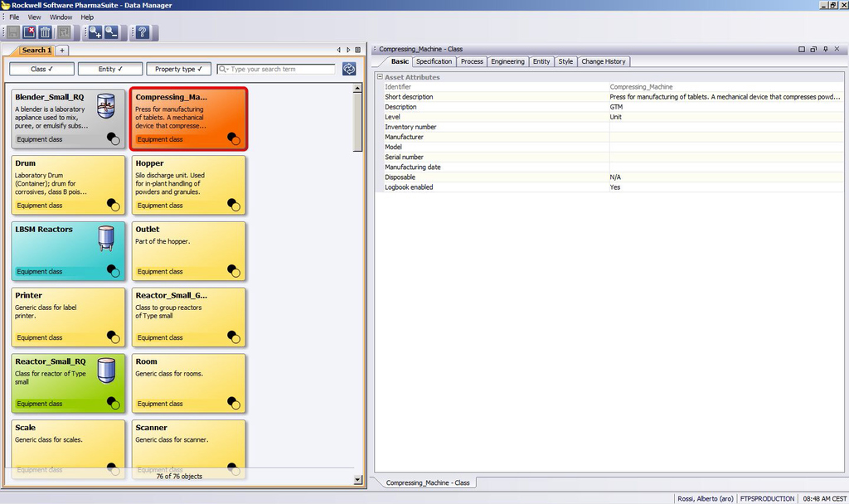
Task: Open the search options magnifier dropdown
Action: coord(224,70)
